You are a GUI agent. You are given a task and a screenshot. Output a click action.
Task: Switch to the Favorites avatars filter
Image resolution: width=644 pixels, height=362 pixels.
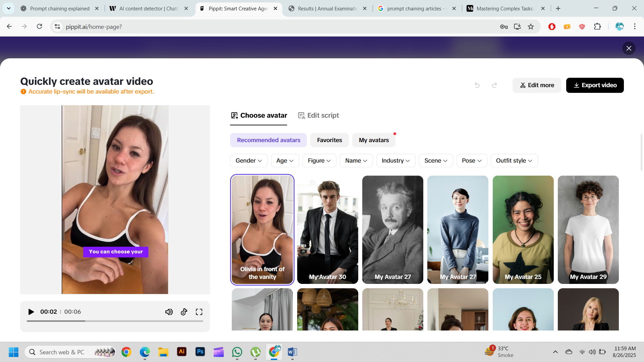pos(329,140)
